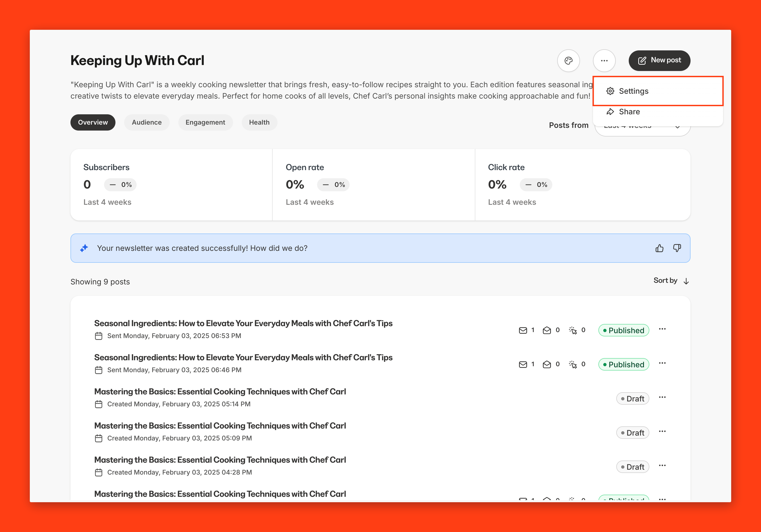Click thumbs up feedback icon
This screenshot has height=532, width=761.
click(x=659, y=248)
